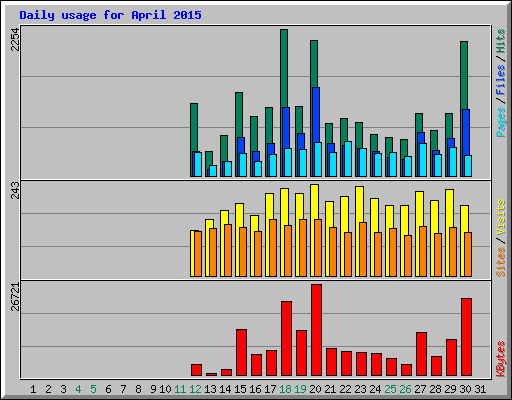
Task: Click the green weekend day 5 label
Action: click(x=93, y=389)
